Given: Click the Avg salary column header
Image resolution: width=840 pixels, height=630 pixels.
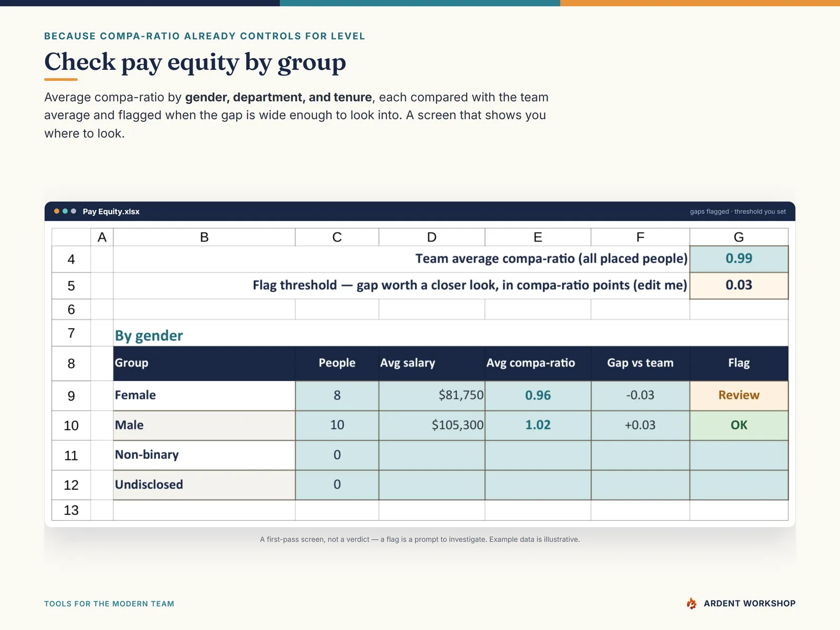Looking at the screenshot, I should [x=432, y=363].
